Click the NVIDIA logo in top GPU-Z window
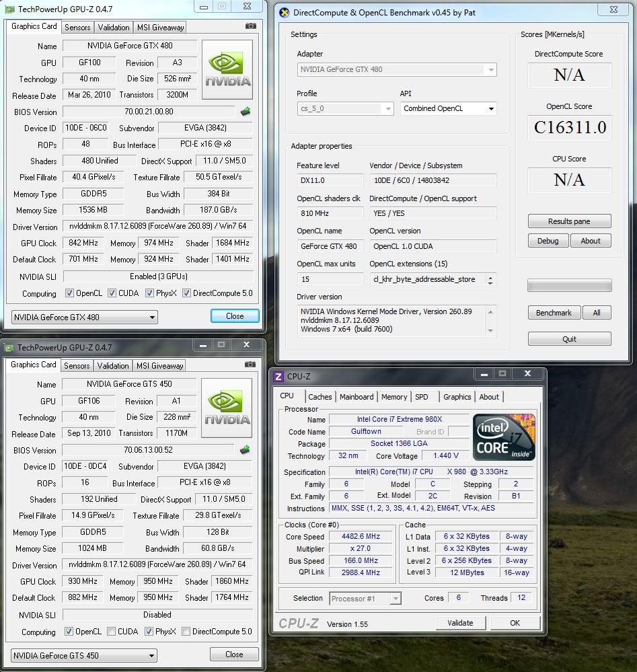Viewport: 637px width, 672px height. click(228, 70)
